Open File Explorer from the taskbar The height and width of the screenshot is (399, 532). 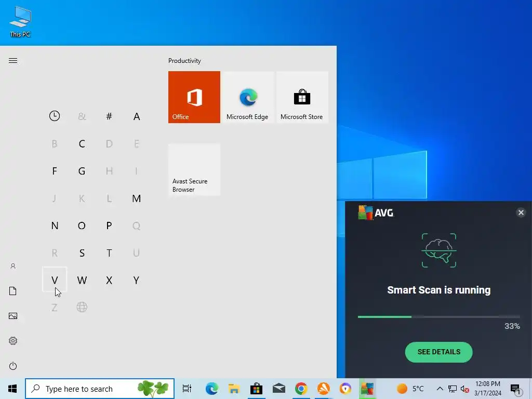234,389
